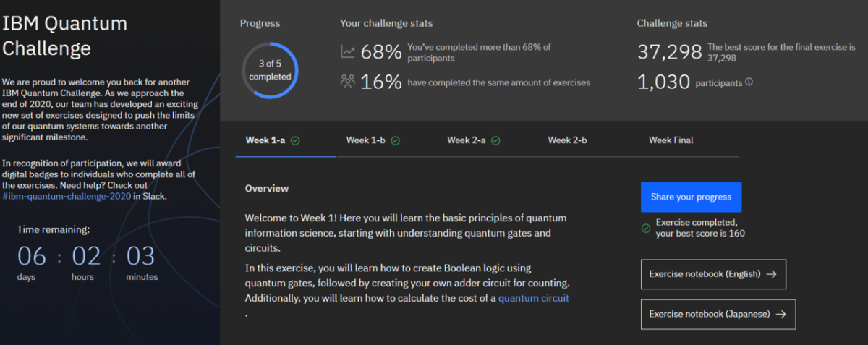Image resolution: width=868 pixels, height=345 pixels.
Task: Click the days remaining counter 06
Action: pyautogui.click(x=31, y=256)
